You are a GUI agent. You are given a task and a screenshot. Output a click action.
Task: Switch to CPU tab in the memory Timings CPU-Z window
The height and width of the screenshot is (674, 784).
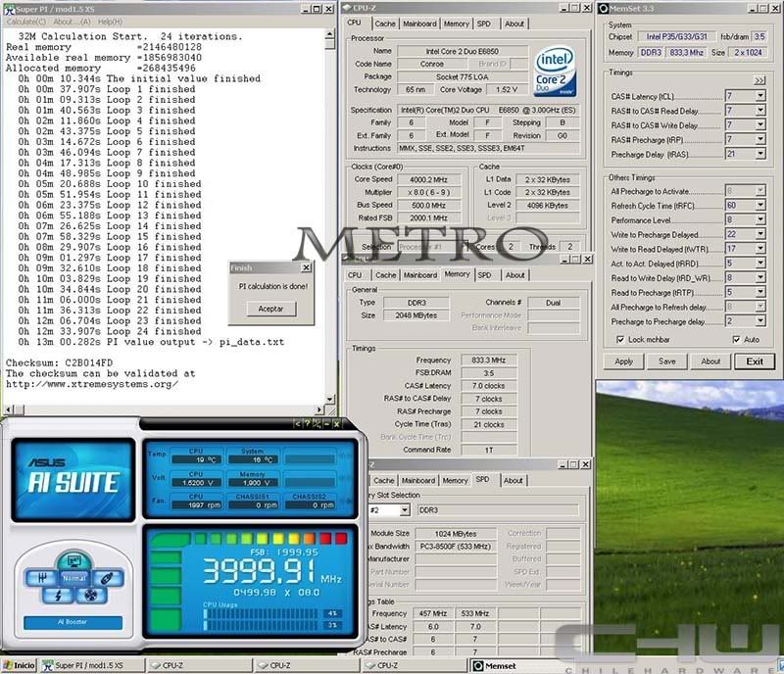point(355,275)
